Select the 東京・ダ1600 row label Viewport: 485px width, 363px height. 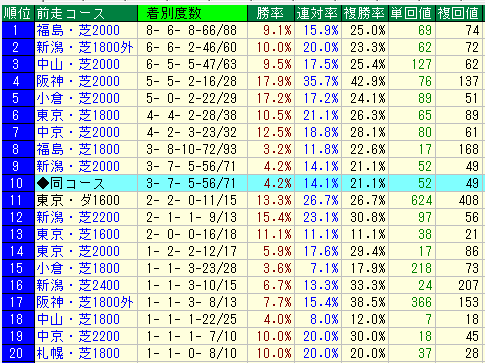(x=78, y=201)
